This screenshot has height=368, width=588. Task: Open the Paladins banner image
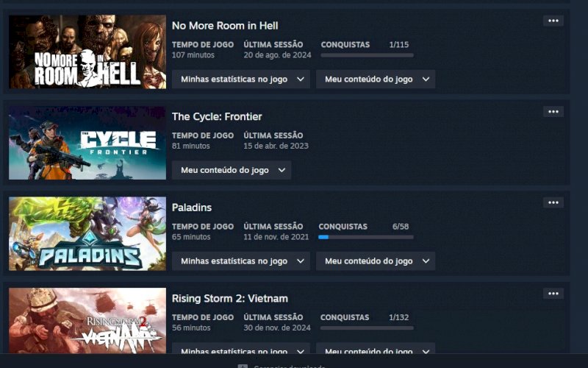pyautogui.click(x=87, y=233)
